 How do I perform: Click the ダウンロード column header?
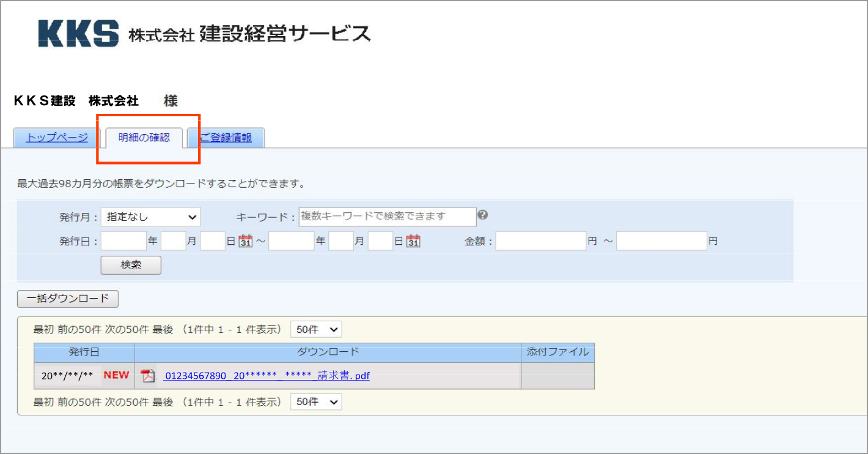tap(328, 352)
